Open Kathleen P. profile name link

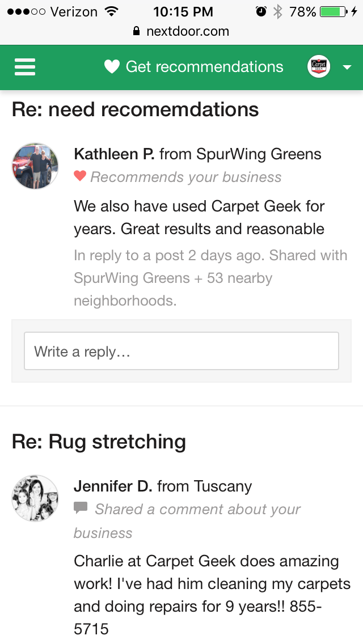(x=114, y=154)
